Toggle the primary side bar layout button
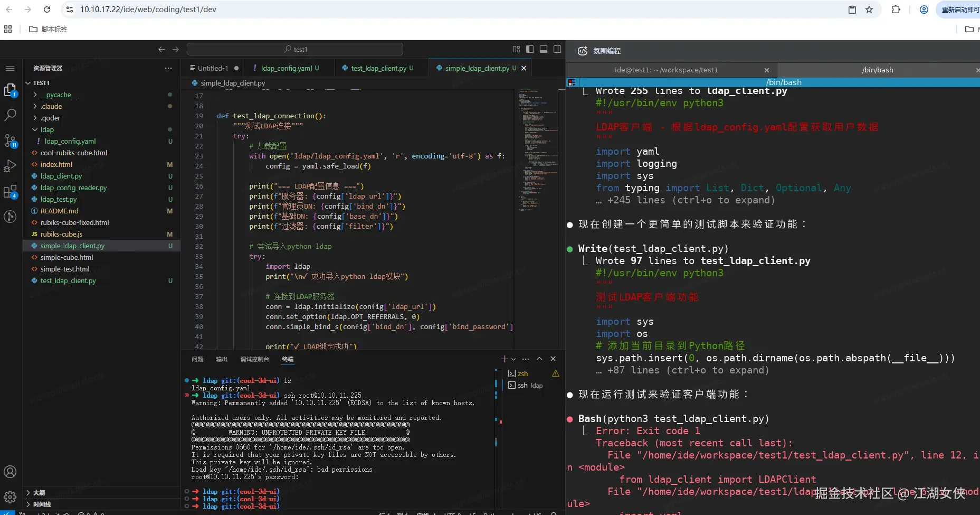980x515 pixels. coord(530,49)
